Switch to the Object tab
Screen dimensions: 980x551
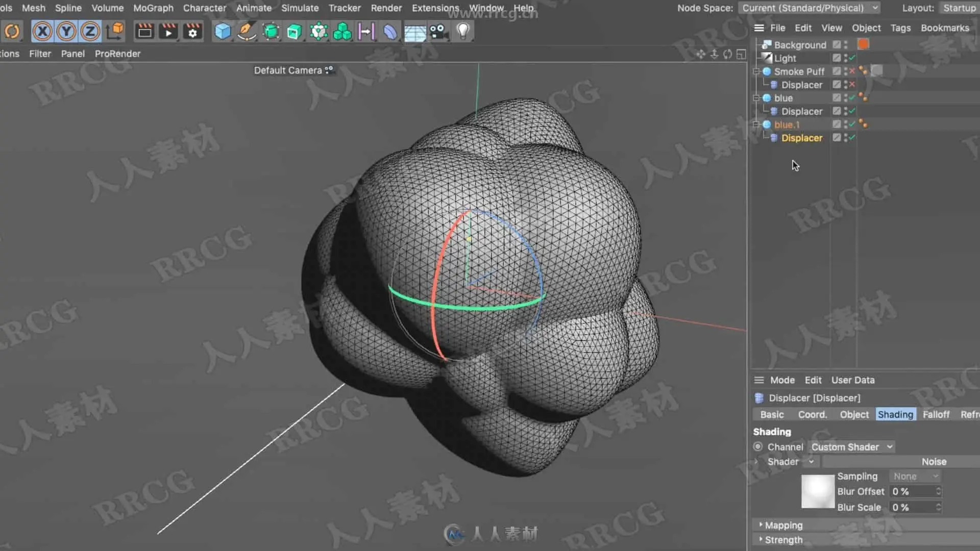coord(854,415)
